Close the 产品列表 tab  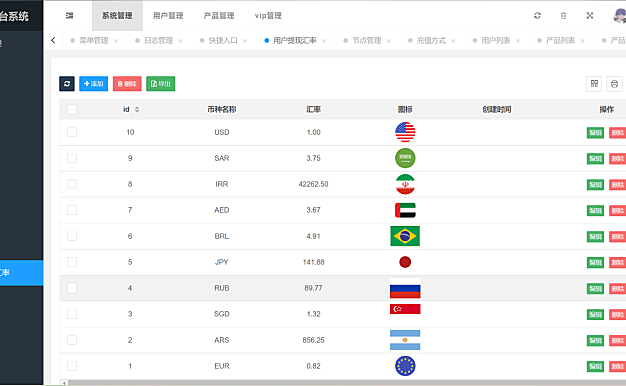point(583,41)
